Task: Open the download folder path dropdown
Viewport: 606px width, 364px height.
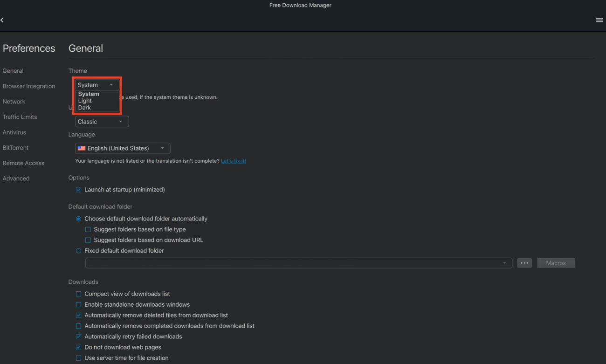Action: (x=504, y=262)
